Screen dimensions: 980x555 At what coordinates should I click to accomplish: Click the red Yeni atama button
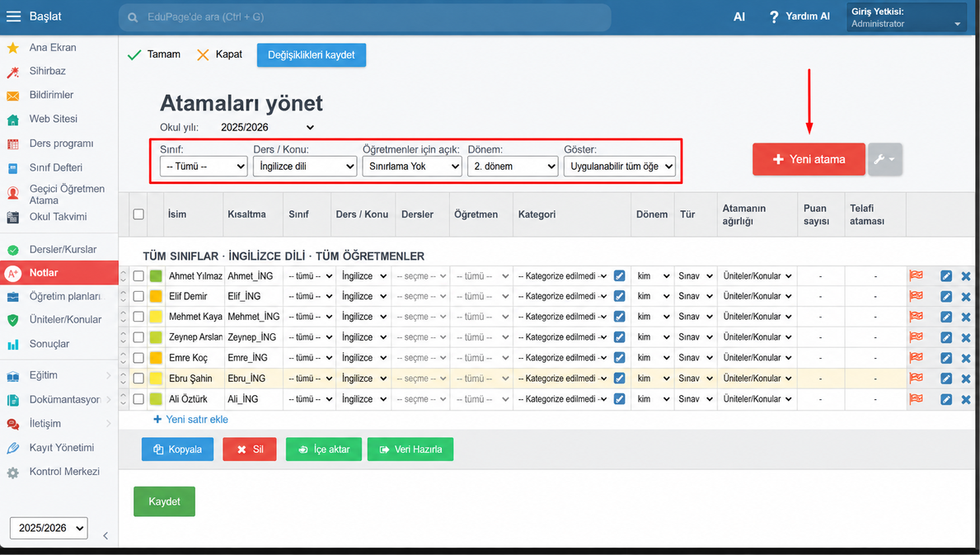pyautogui.click(x=809, y=159)
